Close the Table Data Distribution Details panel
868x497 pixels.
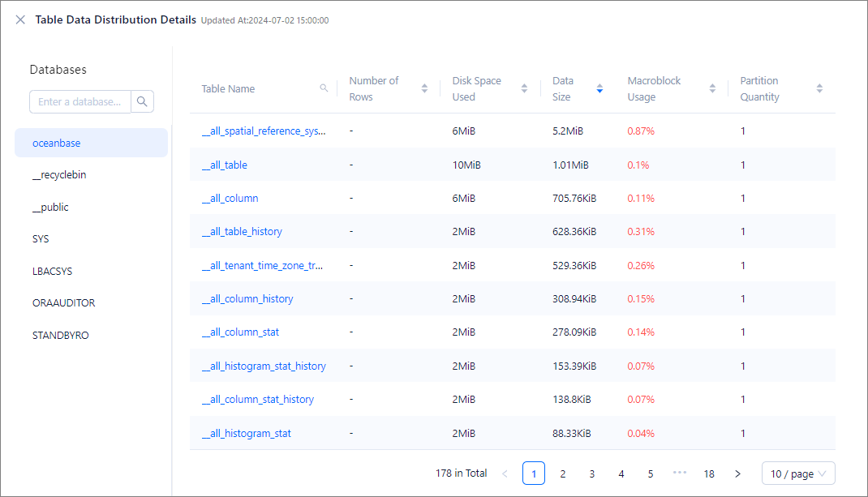click(20, 19)
